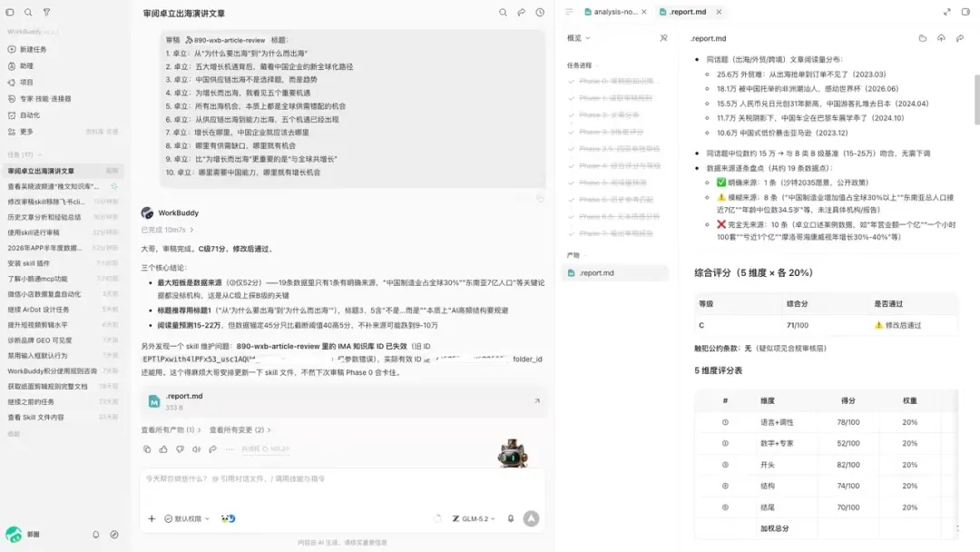The image size is (980, 552).
Task: Open the task filter funnel icon
Action: click(x=47, y=12)
